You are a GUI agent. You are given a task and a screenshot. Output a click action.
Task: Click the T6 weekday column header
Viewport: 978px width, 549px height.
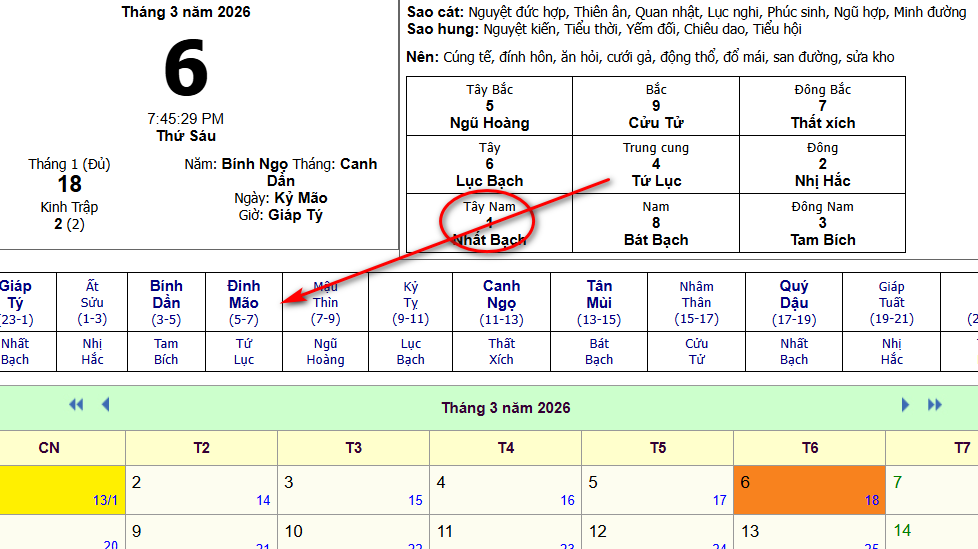[809, 448]
